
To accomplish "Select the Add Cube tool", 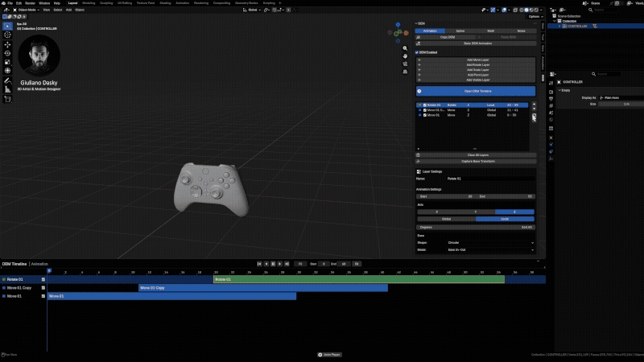I will coord(7,99).
